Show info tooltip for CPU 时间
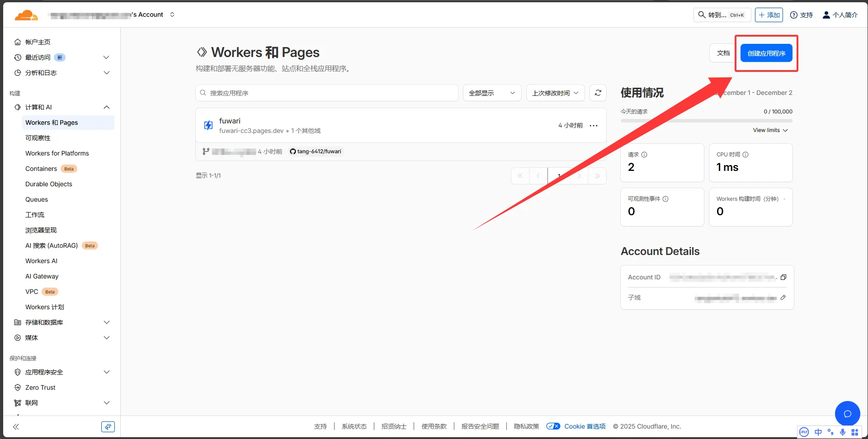The height and width of the screenshot is (439, 868). [x=745, y=155]
